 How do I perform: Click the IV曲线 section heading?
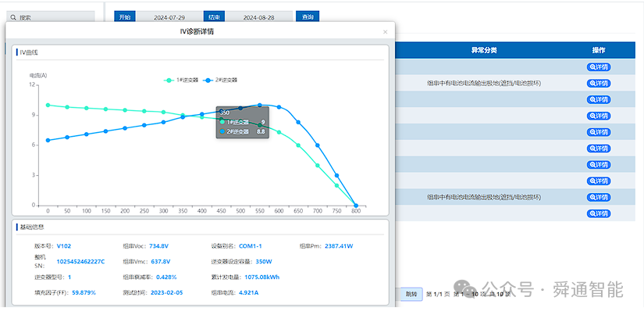[29, 52]
